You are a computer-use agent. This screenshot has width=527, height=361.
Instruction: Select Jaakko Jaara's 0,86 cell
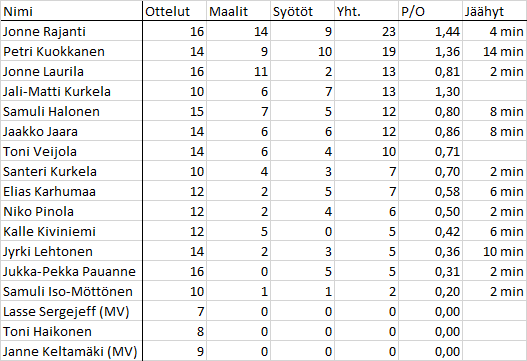pos(430,131)
